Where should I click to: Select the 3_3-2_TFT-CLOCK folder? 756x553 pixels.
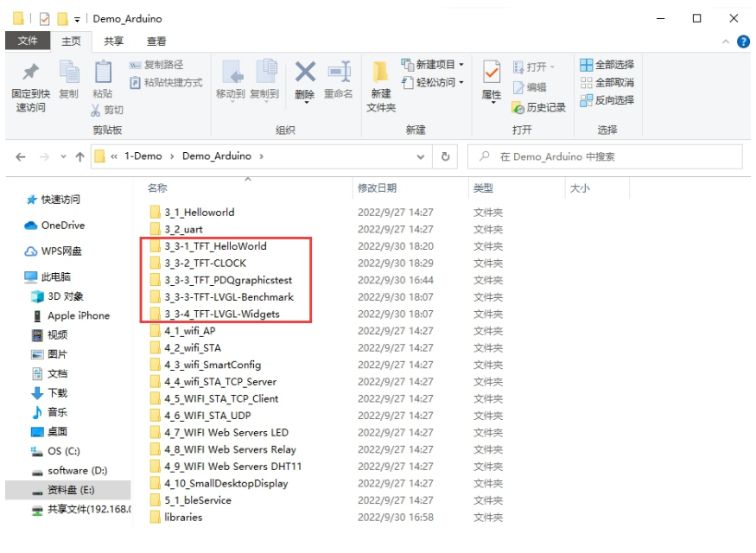[x=205, y=263]
